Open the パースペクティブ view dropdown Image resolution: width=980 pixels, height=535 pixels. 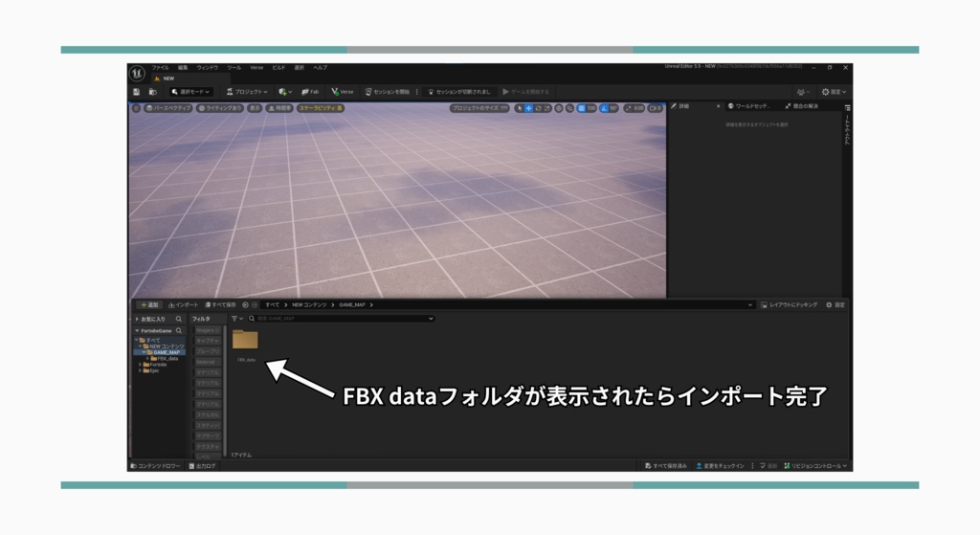pyautogui.click(x=168, y=108)
